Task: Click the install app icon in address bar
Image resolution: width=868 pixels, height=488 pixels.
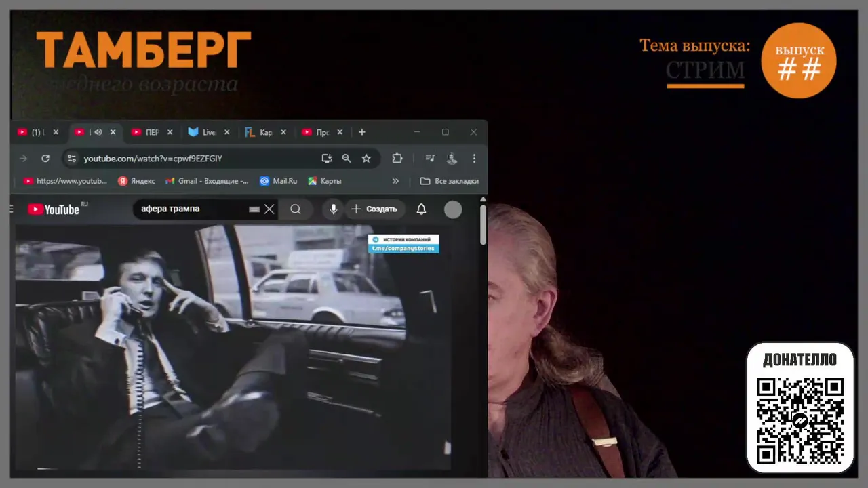Action: [x=327, y=158]
